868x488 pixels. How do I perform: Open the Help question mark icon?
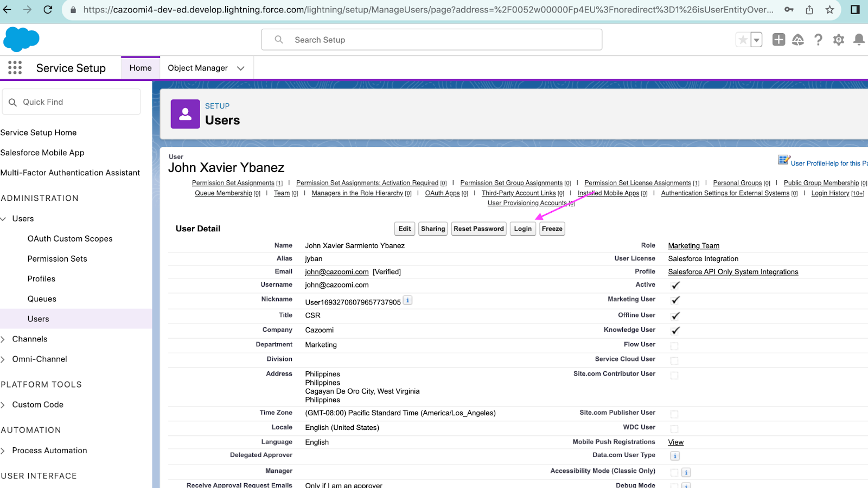coord(818,40)
